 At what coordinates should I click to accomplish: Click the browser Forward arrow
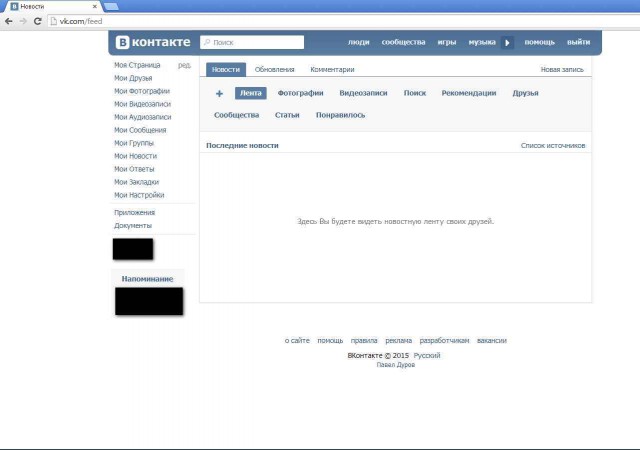[x=23, y=21]
